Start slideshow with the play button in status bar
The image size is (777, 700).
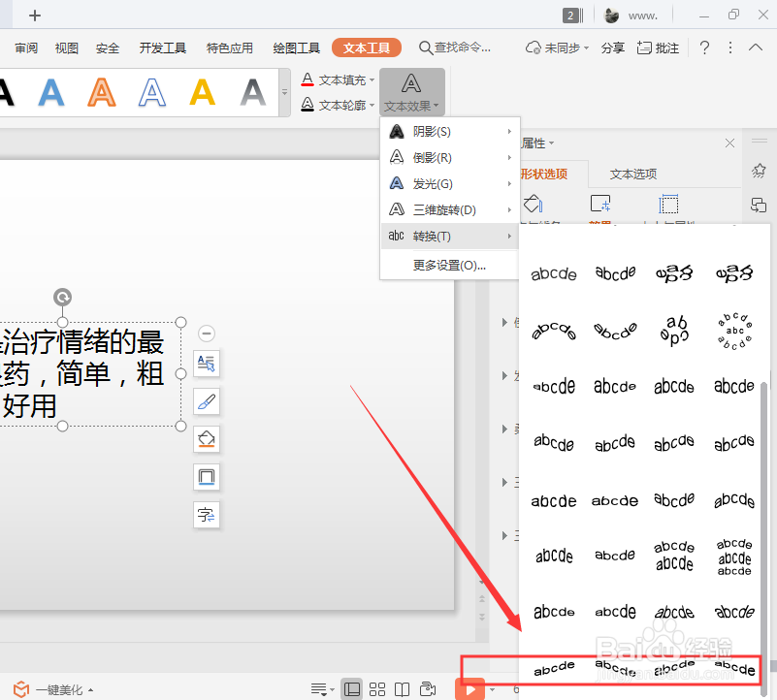point(470,688)
